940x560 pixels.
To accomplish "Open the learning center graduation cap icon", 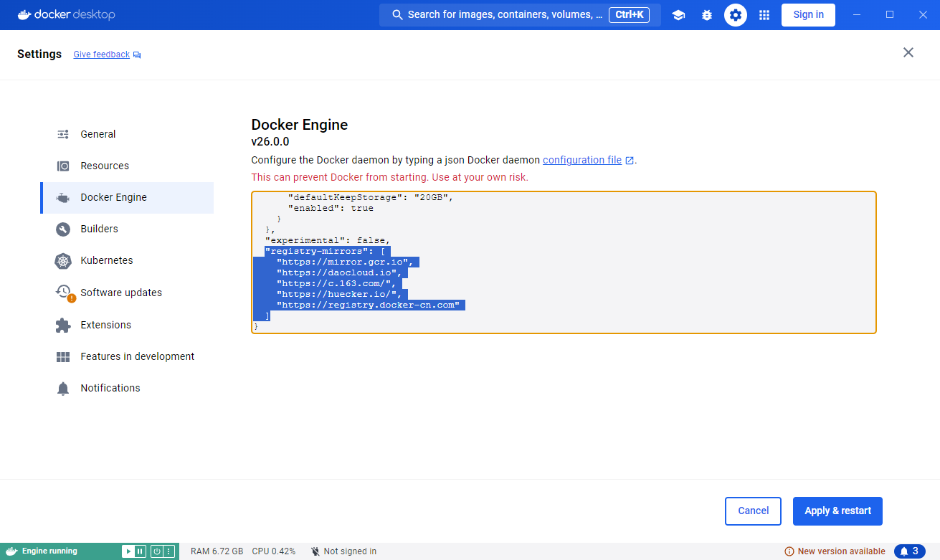I will pos(678,14).
